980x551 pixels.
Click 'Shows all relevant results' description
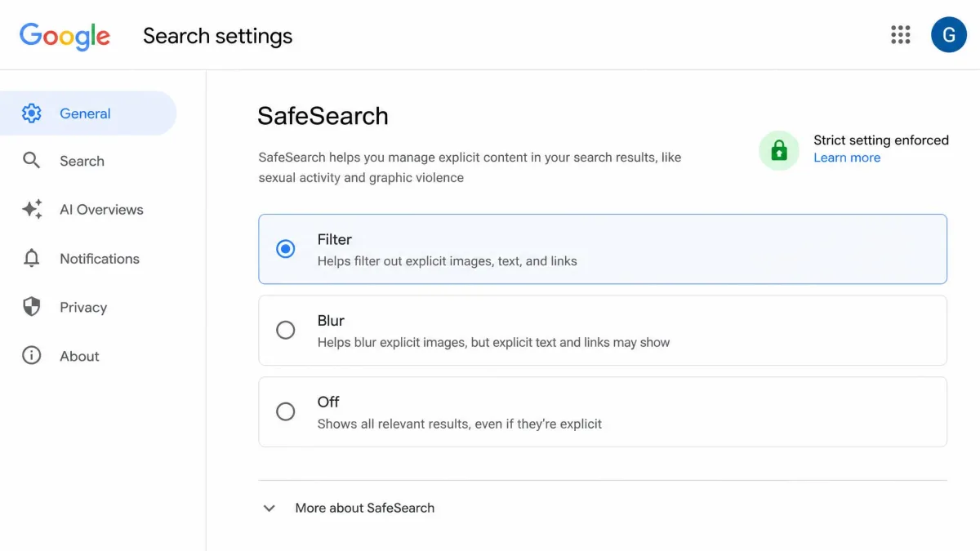point(460,424)
